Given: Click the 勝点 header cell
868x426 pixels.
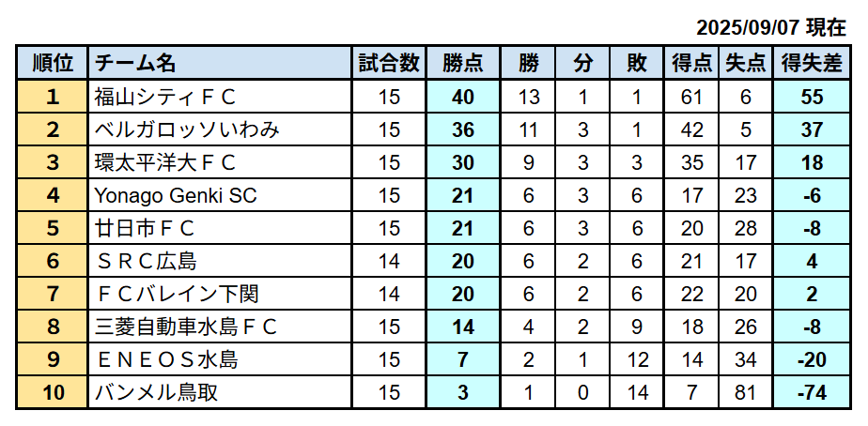Looking at the screenshot, I should [463, 63].
